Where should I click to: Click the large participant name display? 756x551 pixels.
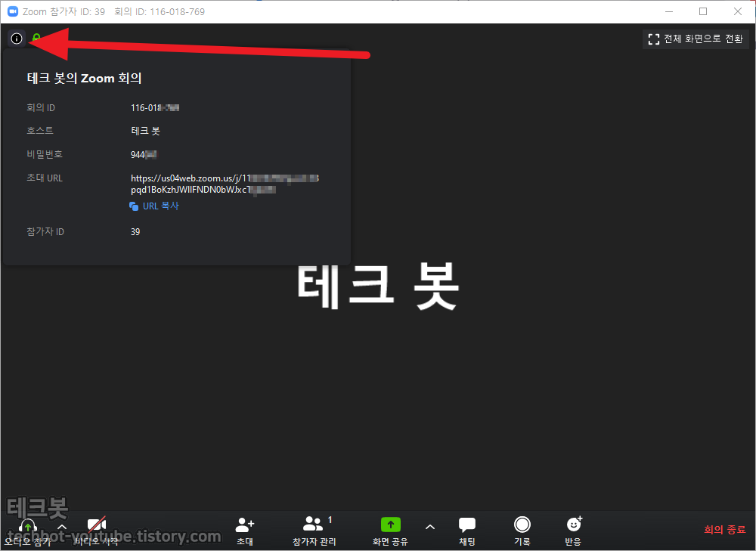(x=377, y=286)
